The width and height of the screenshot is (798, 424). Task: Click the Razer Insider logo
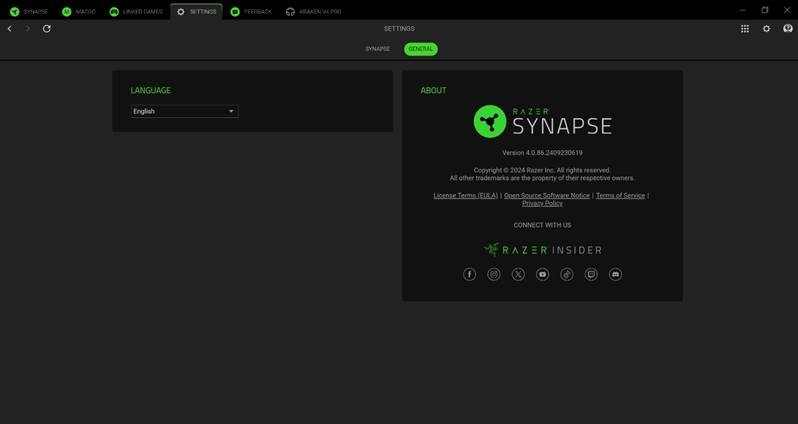tap(543, 250)
